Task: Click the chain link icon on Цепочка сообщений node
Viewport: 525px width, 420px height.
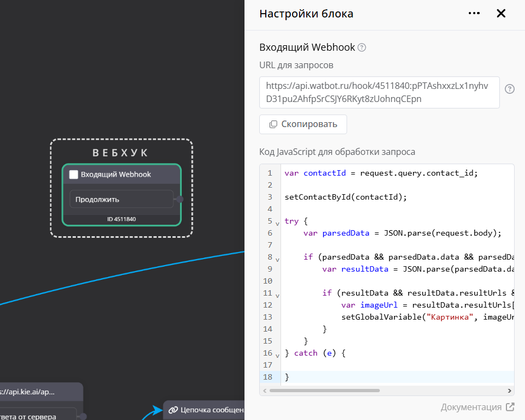Action: click(173, 410)
